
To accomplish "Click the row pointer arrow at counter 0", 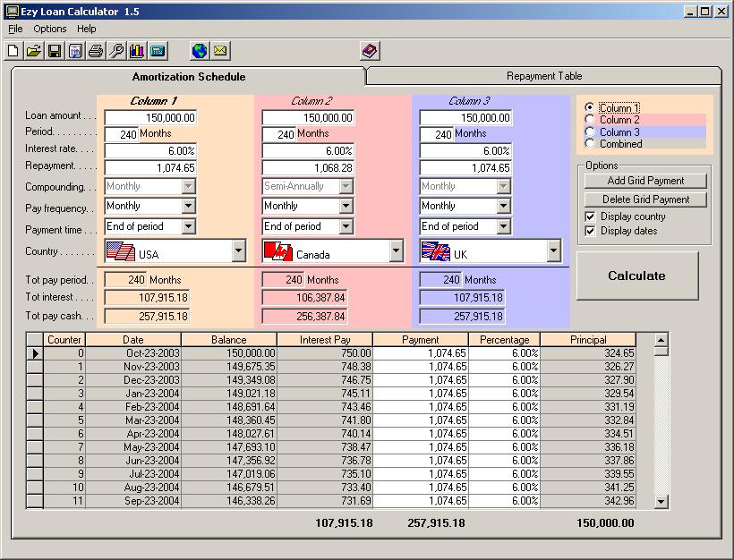I will [x=35, y=353].
